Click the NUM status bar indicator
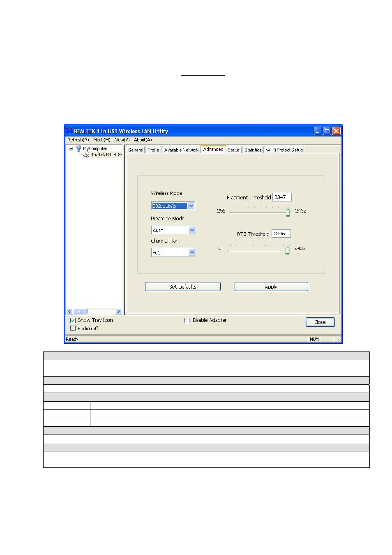The image size is (392, 555). (x=314, y=339)
